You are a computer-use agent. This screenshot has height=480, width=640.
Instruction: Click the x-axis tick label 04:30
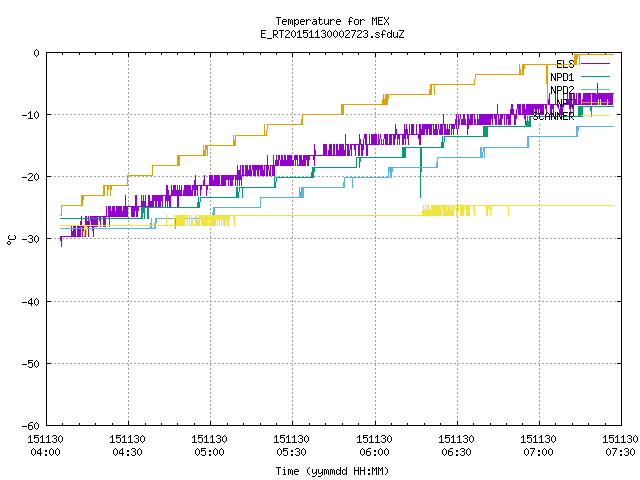click(x=127, y=452)
